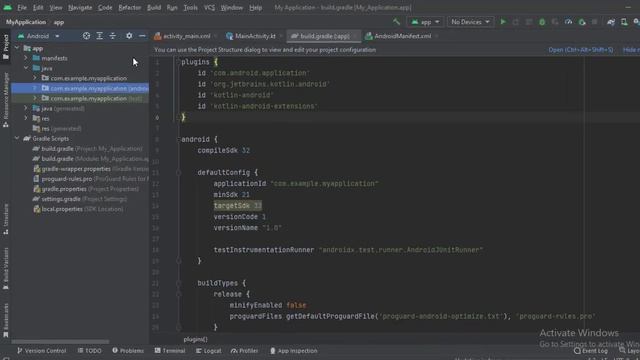The width and height of the screenshot is (640, 360).
Task: Open App Inspection tool window
Action: click(x=293, y=351)
